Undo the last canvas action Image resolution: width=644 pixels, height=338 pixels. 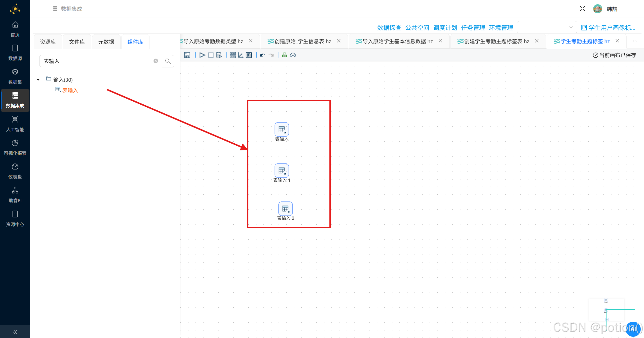tap(262, 55)
